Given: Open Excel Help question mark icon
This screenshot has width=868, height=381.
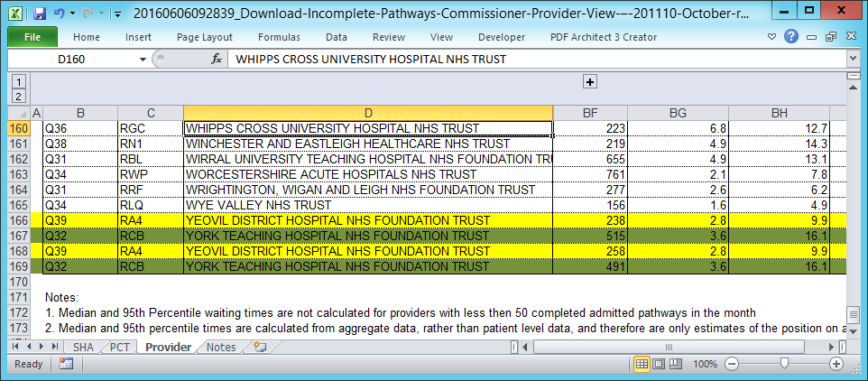Looking at the screenshot, I should pyautogui.click(x=791, y=36).
